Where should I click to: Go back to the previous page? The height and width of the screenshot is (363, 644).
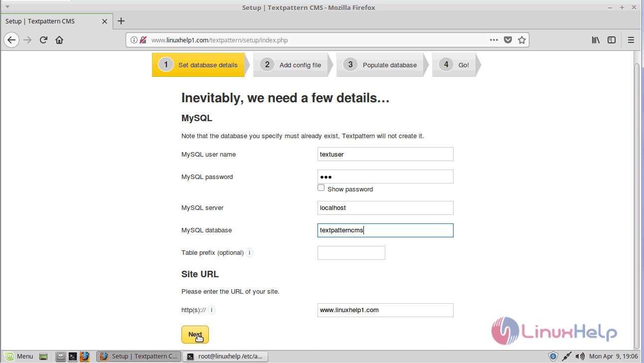pos(11,40)
